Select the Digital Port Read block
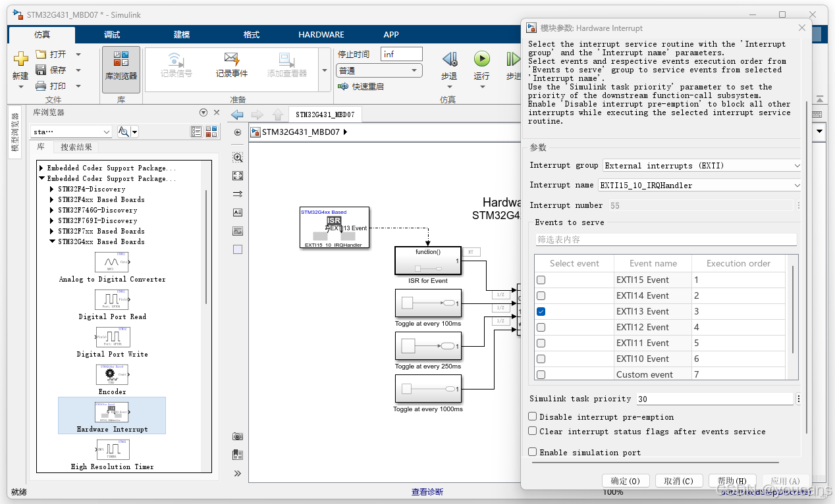Image resolution: width=835 pixels, height=504 pixels. [x=112, y=305]
